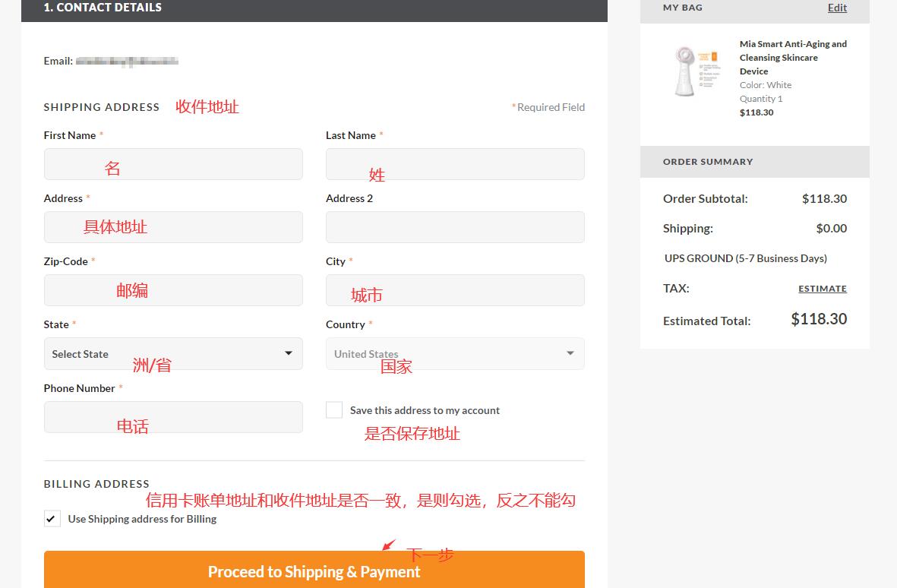Open the tax ESTIMATE link

pyautogui.click(x=822, y=289)
